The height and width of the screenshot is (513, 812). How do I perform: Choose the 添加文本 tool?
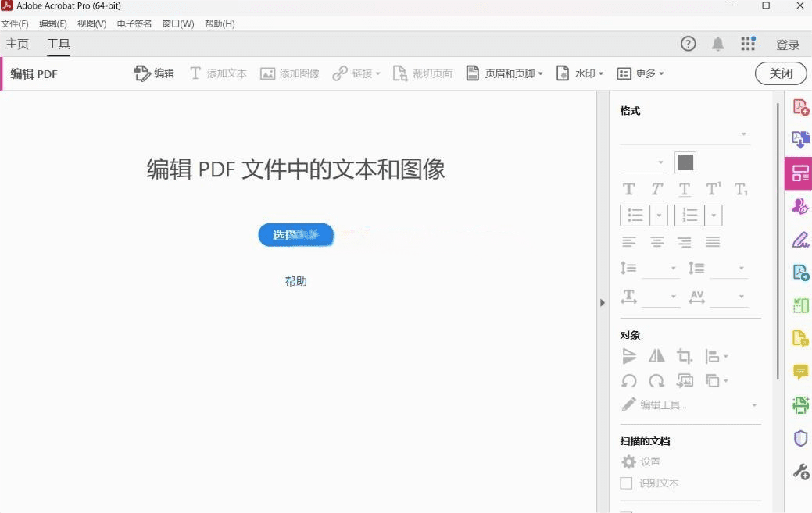point(218,73)
